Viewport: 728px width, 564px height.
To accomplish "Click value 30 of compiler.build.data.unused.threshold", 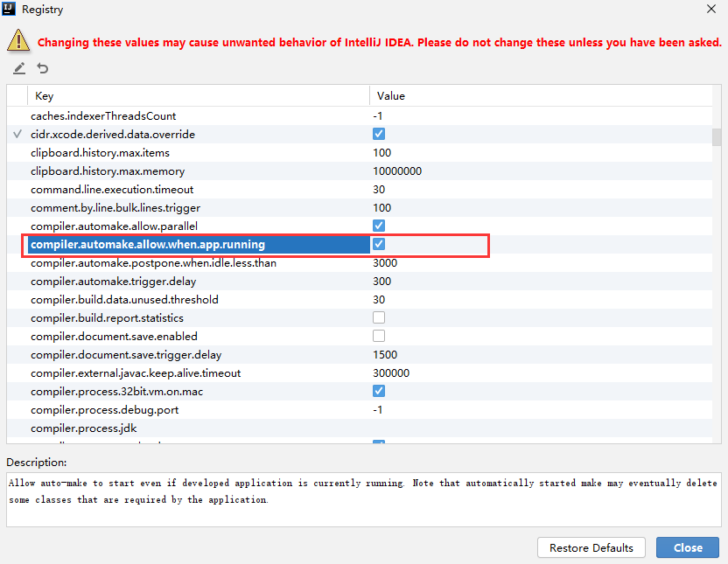I will tap(379, 300).
